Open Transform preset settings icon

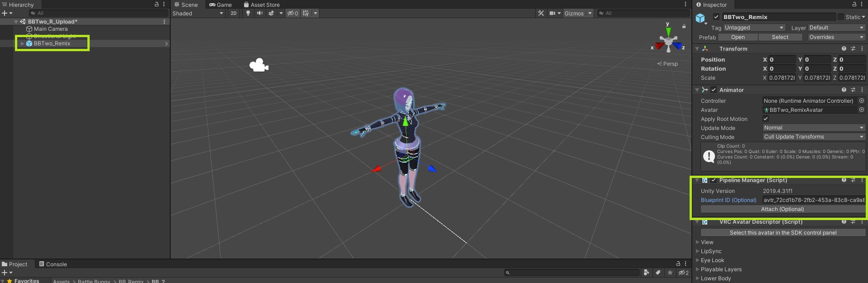click(x=853, y=48)
